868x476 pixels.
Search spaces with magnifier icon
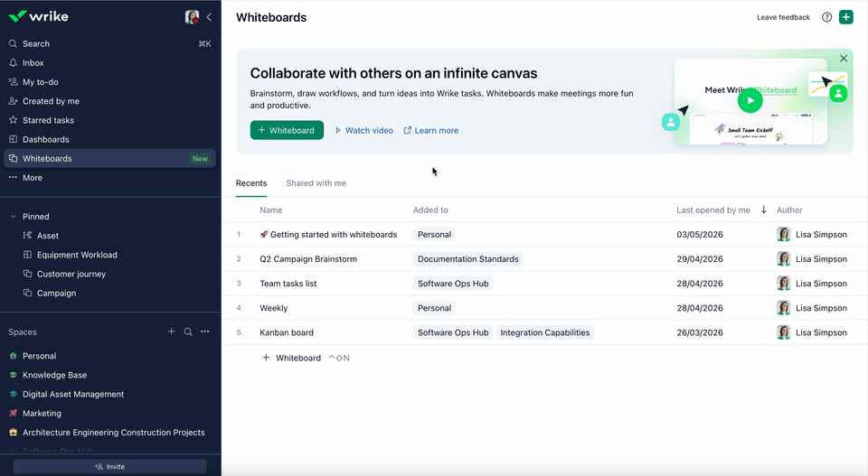pos(188,331)
